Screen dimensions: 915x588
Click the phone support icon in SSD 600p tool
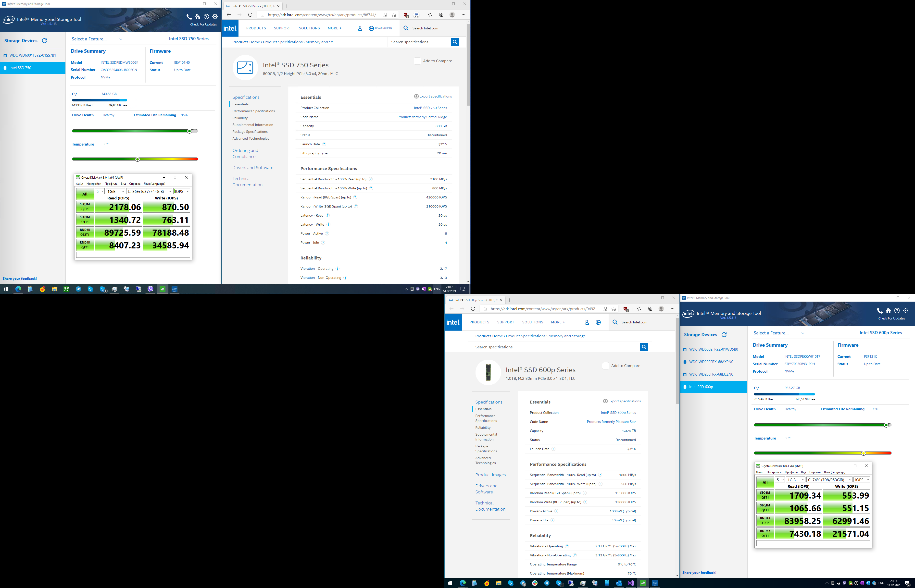point(880,311)
